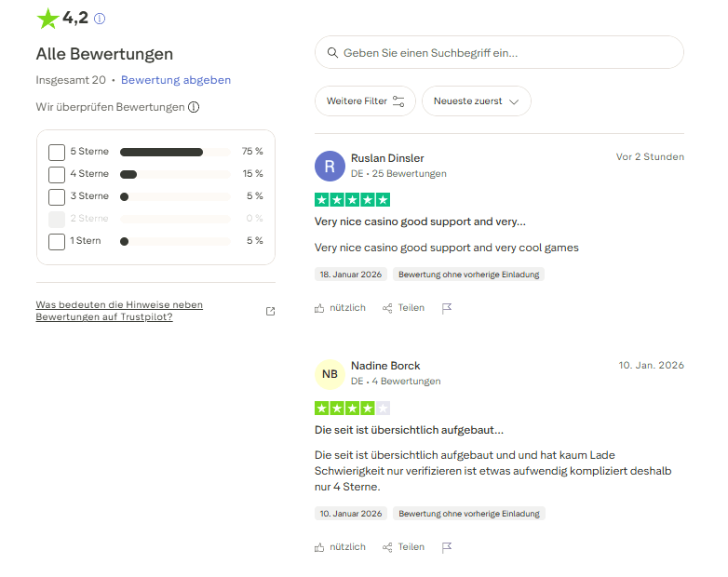
Task: Check the 5 Sterne filter checkbox
Action: (x=57, y=152)
